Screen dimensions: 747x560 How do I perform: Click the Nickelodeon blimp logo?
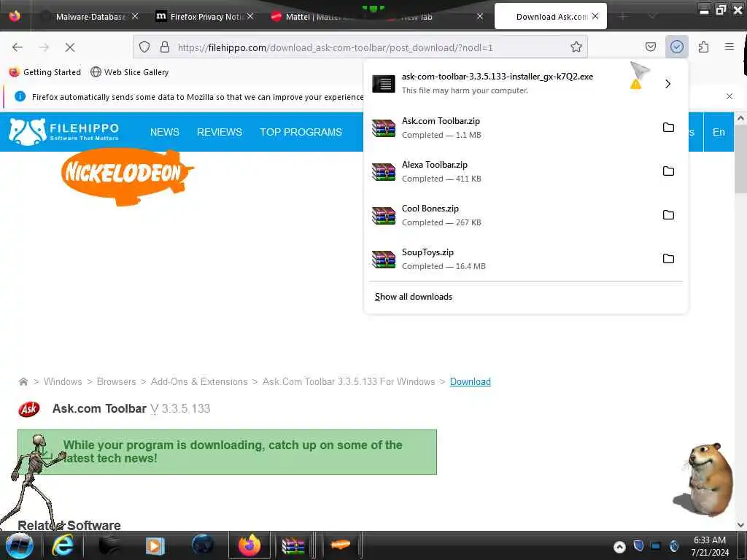tap(127, 176)
